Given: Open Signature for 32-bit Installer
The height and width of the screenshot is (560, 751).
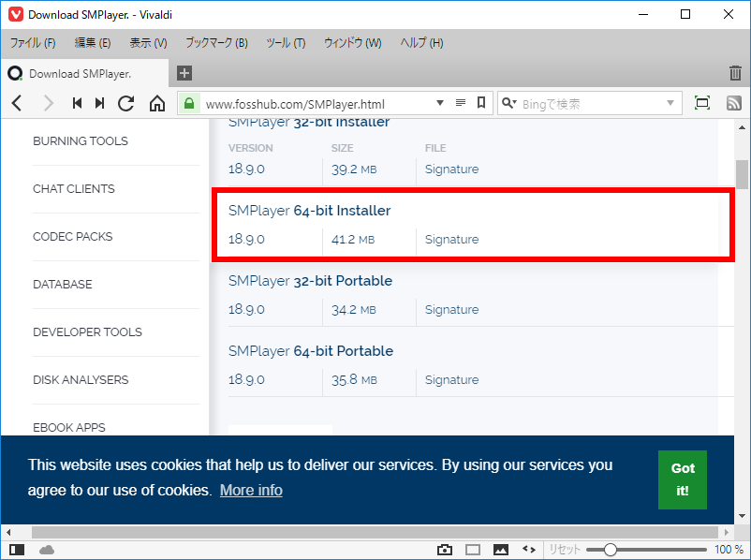Looking at the screenshot, I should coord(451,169).
